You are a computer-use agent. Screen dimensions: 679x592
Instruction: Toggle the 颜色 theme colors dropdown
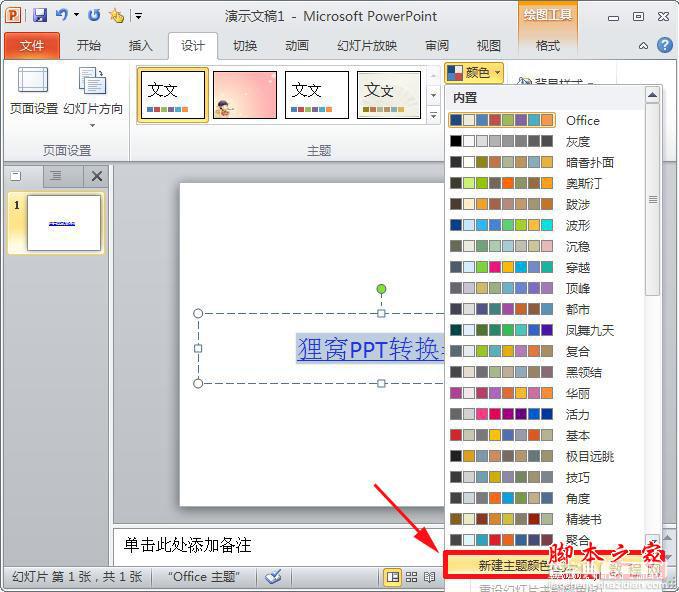tap(473, 73)
